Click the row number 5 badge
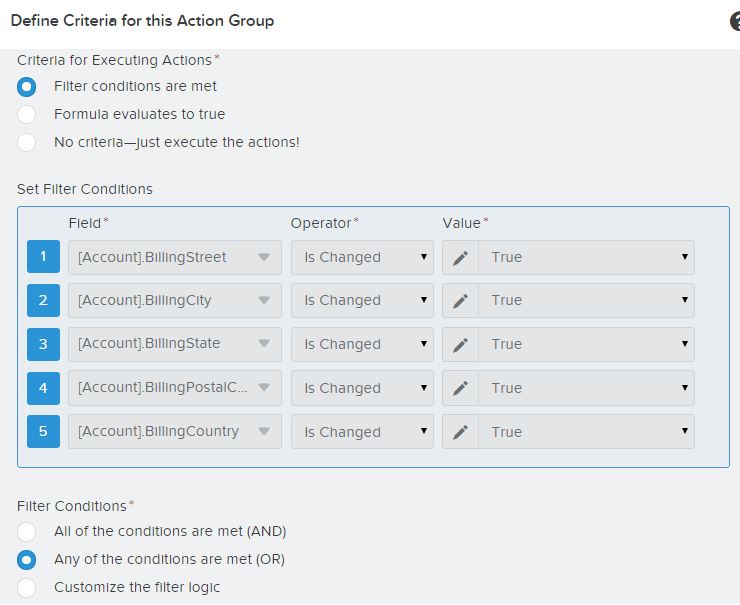Viewport: 740px width, 605px height. point(43,432)
